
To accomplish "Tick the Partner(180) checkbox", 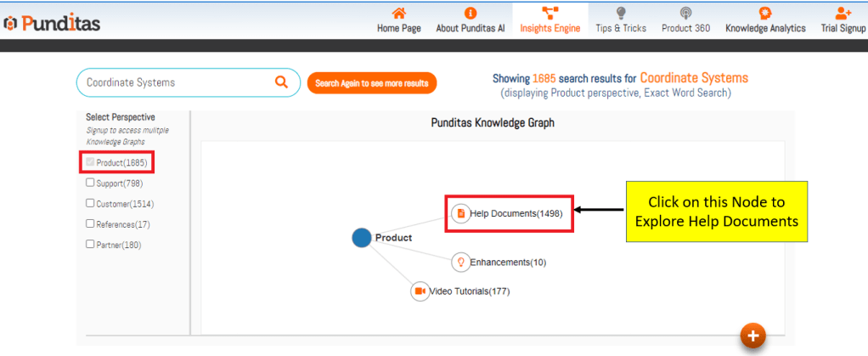I will [91, 245].
